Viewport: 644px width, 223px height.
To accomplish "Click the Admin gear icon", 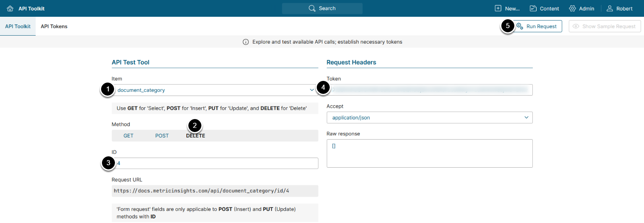I will 572,8.
